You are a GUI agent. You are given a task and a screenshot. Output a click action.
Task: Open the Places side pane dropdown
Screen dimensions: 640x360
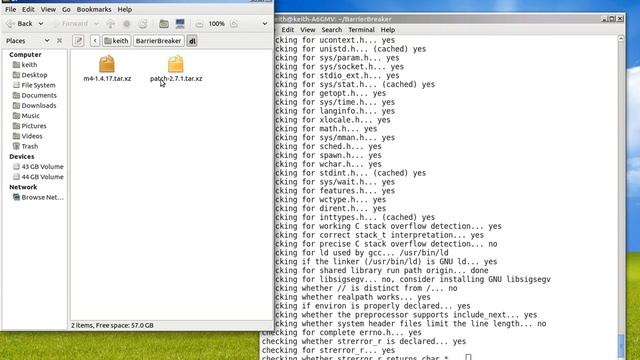(47, 40)
